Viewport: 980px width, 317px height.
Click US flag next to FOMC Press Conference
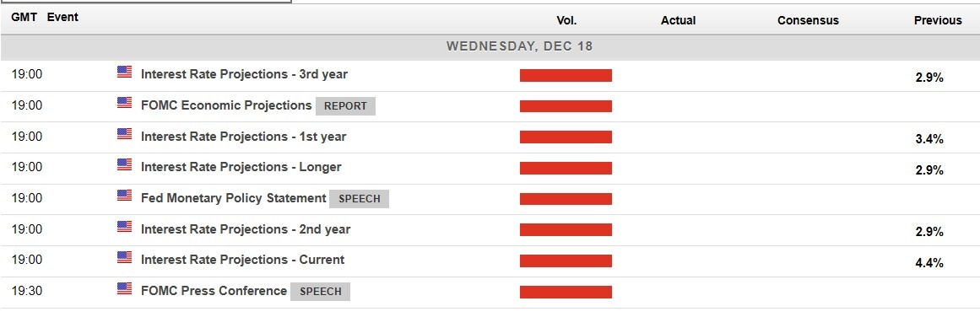[124, 288]
